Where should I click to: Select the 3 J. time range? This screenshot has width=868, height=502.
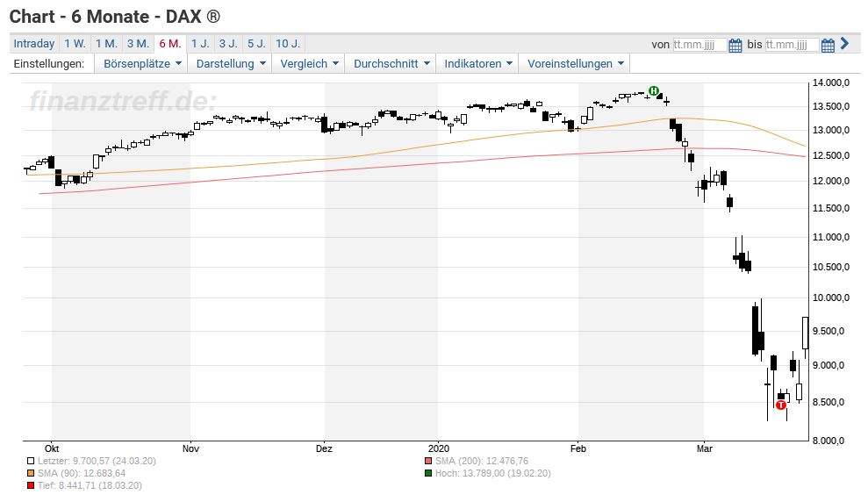point(228,43)
